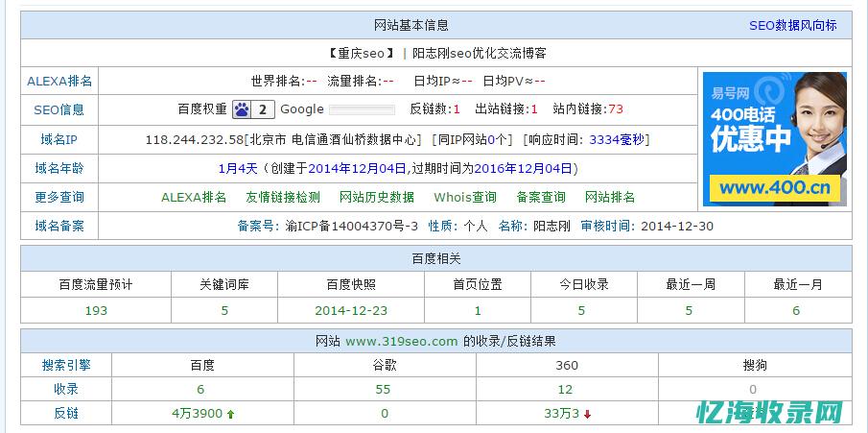This screenshot has height=433, width=868.
Task: Click the 站内链接 value 73
Action: click(x=616, y=109)
